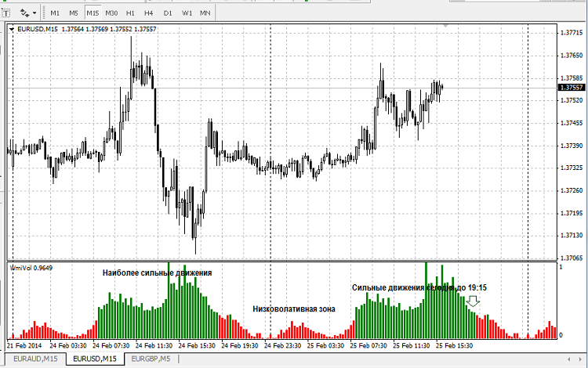Change chart to W1 weekly timeframe
Image resolution: width=588 pixels, height=368 pixels.
pos(187,13)
